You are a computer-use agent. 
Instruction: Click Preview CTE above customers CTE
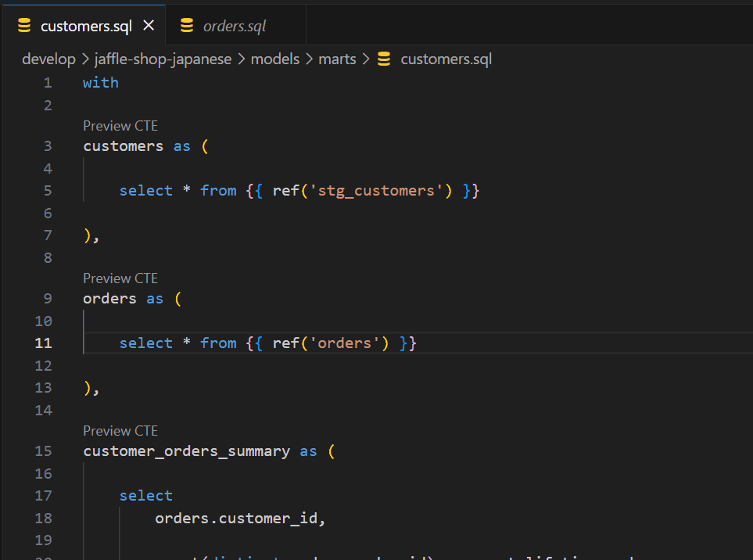[120, 126]
